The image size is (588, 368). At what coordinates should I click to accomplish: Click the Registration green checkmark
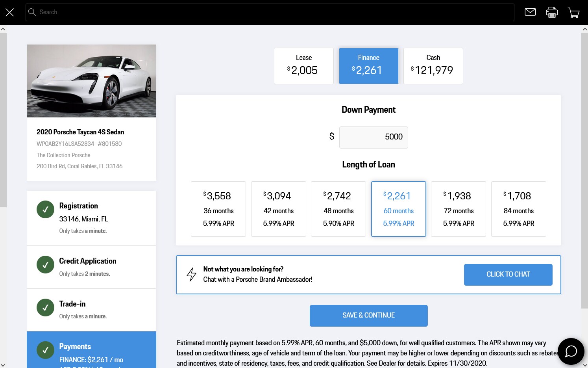45,209
